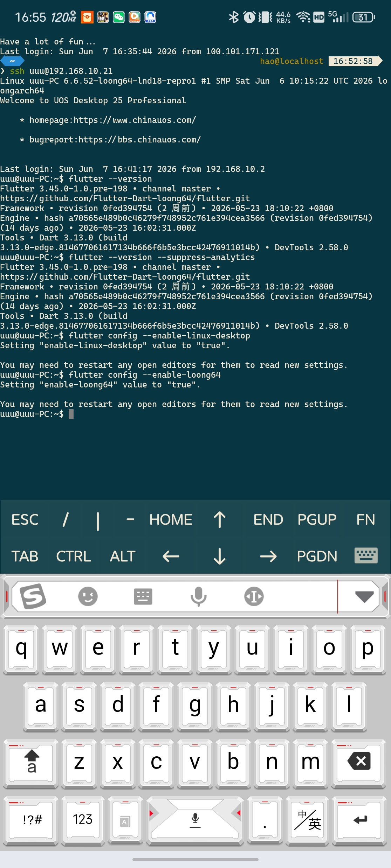Toggle soft keyboard with keyboard icon
391x868 pixels.
pyautogui.click(x=366, y=555)
